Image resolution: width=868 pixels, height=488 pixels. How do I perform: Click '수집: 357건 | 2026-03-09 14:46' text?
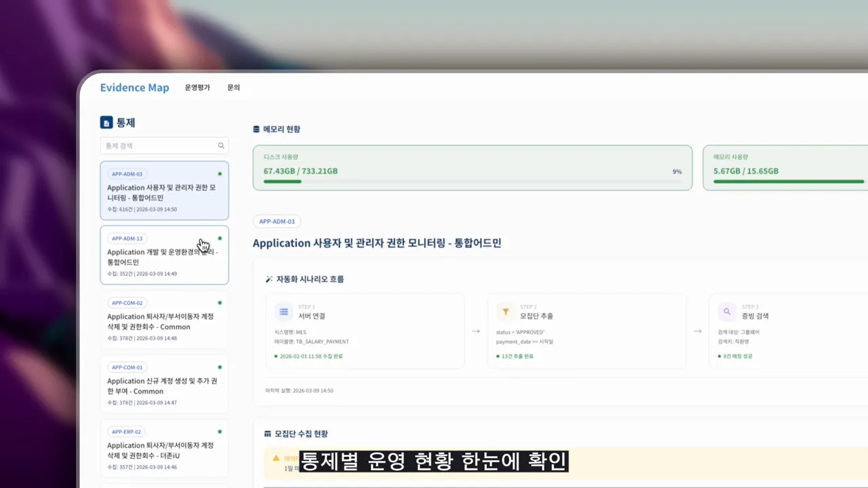click(142, 467)
